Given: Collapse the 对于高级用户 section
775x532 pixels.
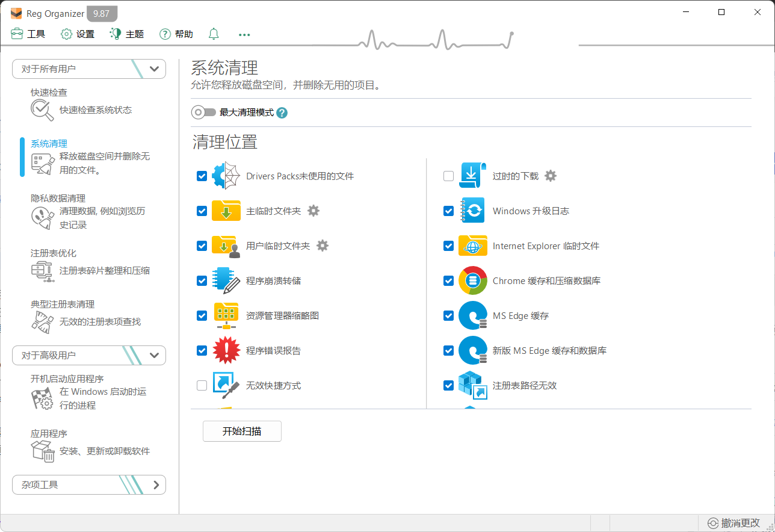Looking at the screenshot, I should [x=89, y=355].
